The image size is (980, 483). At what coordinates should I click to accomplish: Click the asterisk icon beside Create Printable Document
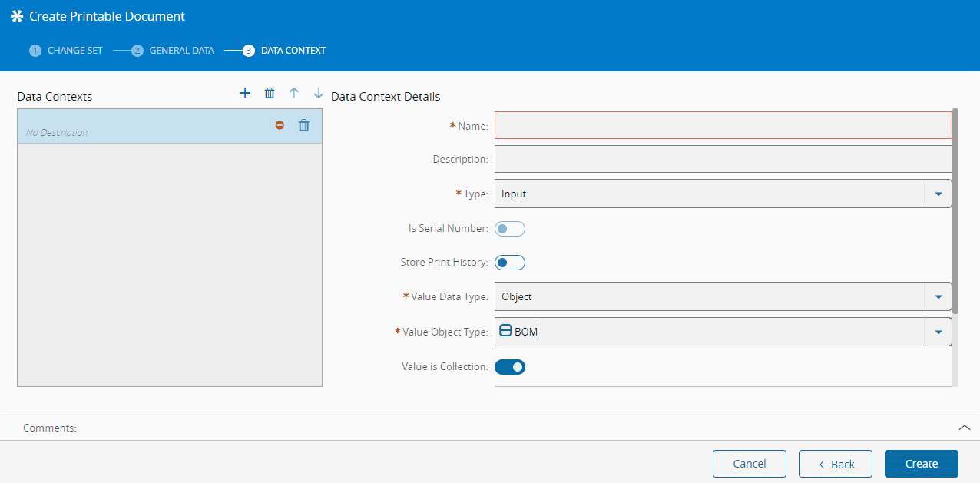(x=17, y=16)
